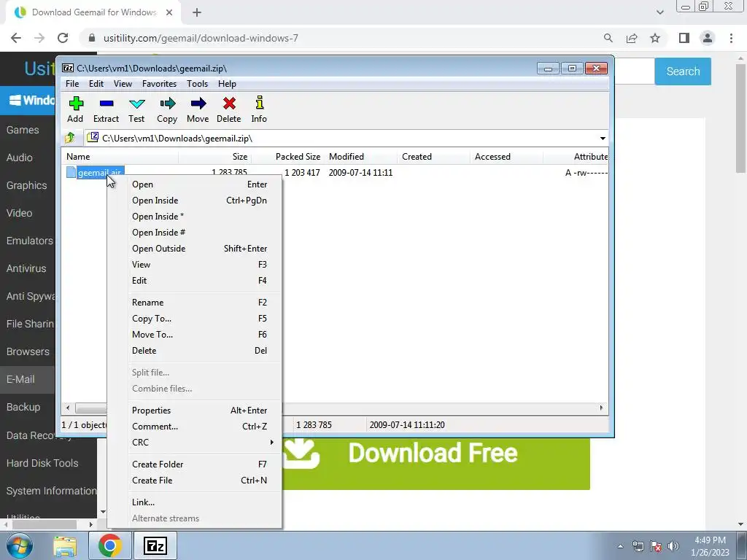This screenshot has height=560, width=747.
Task: Click the Test archive icon
Action: click(136, 109)
